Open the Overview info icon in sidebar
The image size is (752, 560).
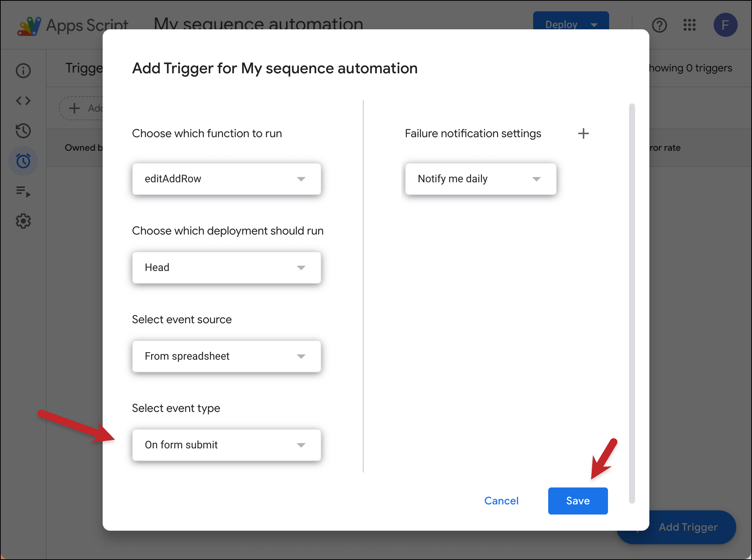[23, 71]
